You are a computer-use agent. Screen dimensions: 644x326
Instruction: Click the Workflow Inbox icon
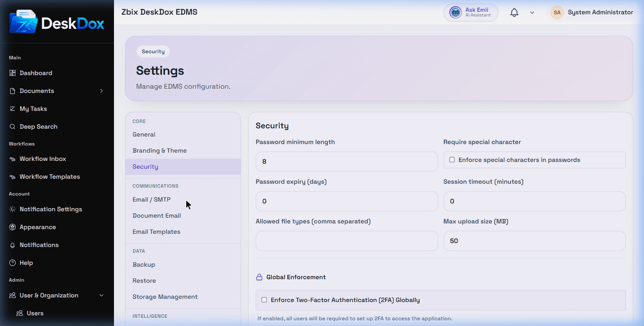click(13, 159)
